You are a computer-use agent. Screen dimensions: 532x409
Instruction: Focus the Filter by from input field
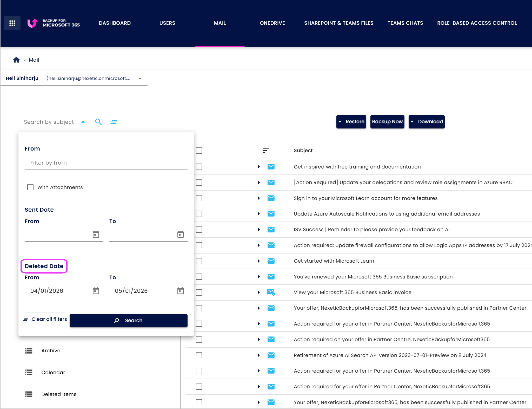click(106, 163)
